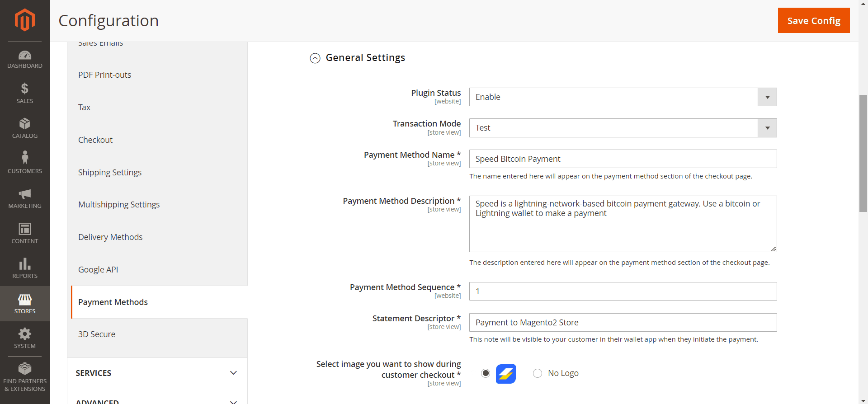Screen dimensions: 868x404
Task: Open the Plugin Status dropdown
Action: pyautogui.click(x=623, y=97)
